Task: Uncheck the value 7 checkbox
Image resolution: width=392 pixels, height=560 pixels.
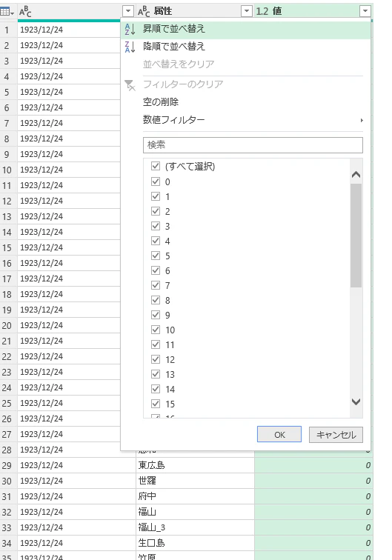Action: 156,285
